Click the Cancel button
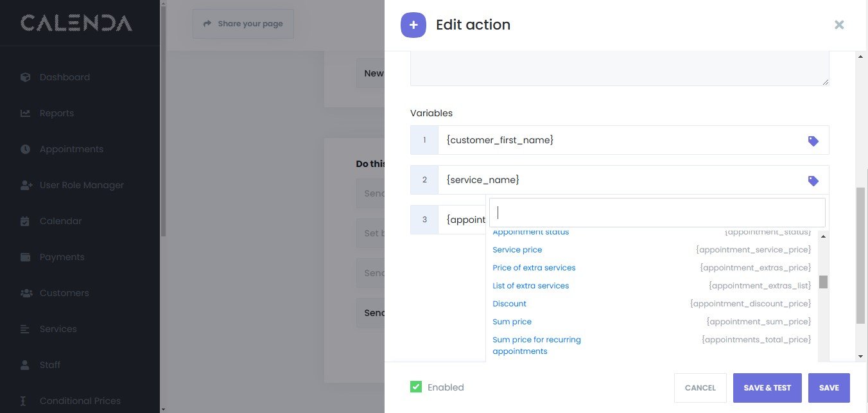This screenshot has height=413, width=868. point(700,388)
